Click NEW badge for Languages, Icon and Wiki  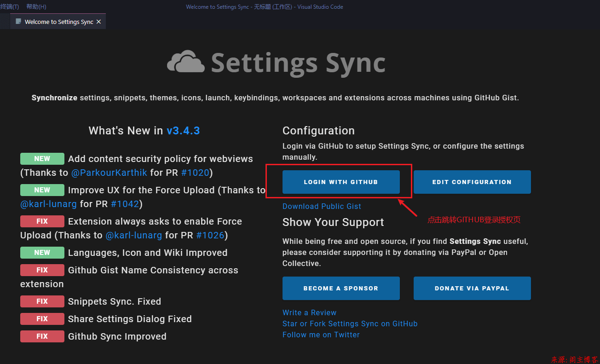point(42,253)
